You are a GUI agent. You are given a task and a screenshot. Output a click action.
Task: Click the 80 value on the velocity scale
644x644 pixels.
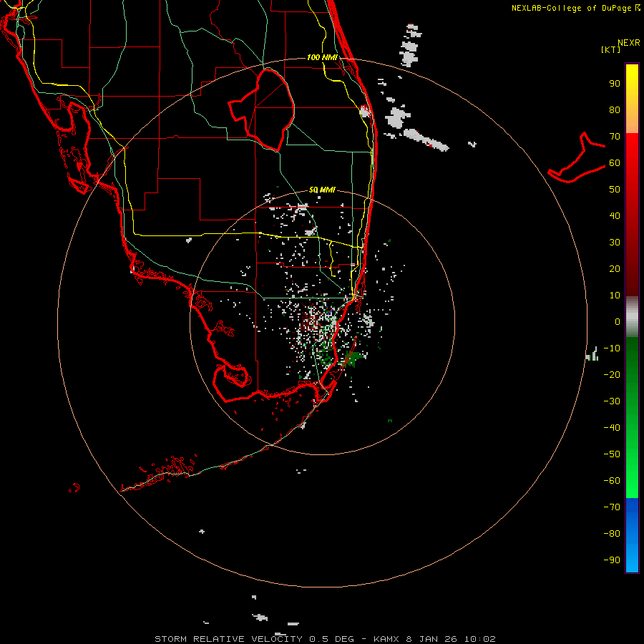[x=615, y=109]
